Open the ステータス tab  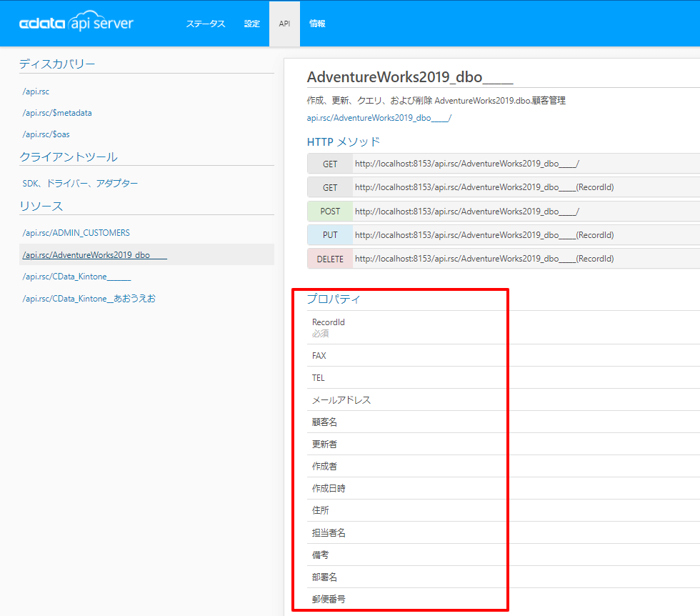pos(206,24)
